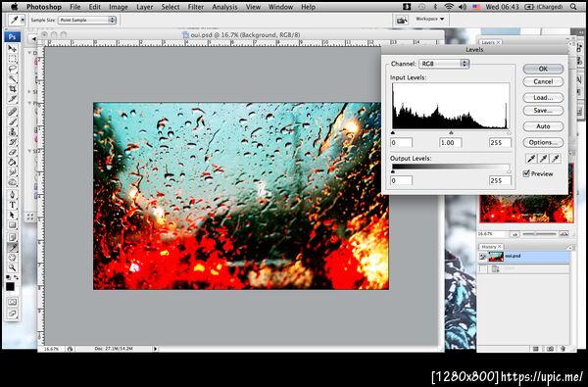Click the input midtone gamma slider
The image size is (588, 387).
[451, 132]
